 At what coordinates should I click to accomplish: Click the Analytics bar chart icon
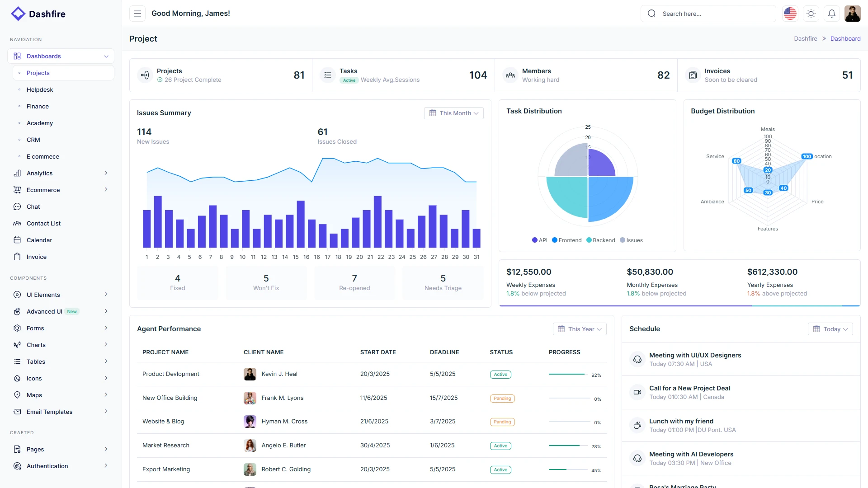point(17,173)
